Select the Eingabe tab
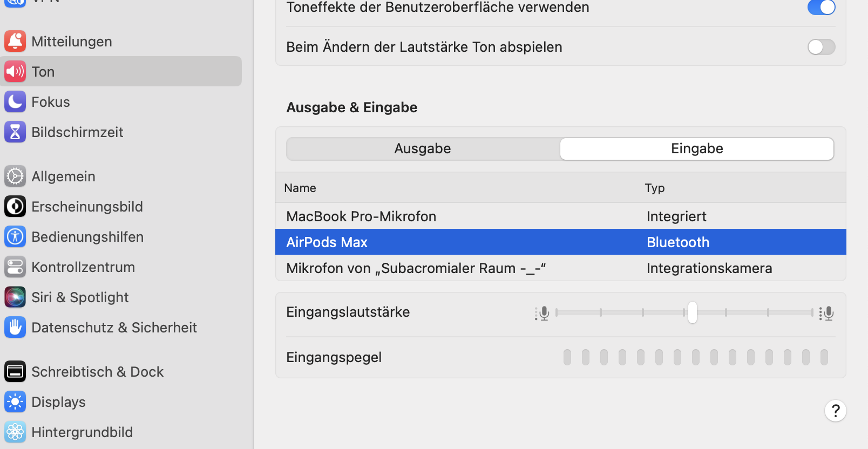Screen dimensions: 868x449 (697, 149)
